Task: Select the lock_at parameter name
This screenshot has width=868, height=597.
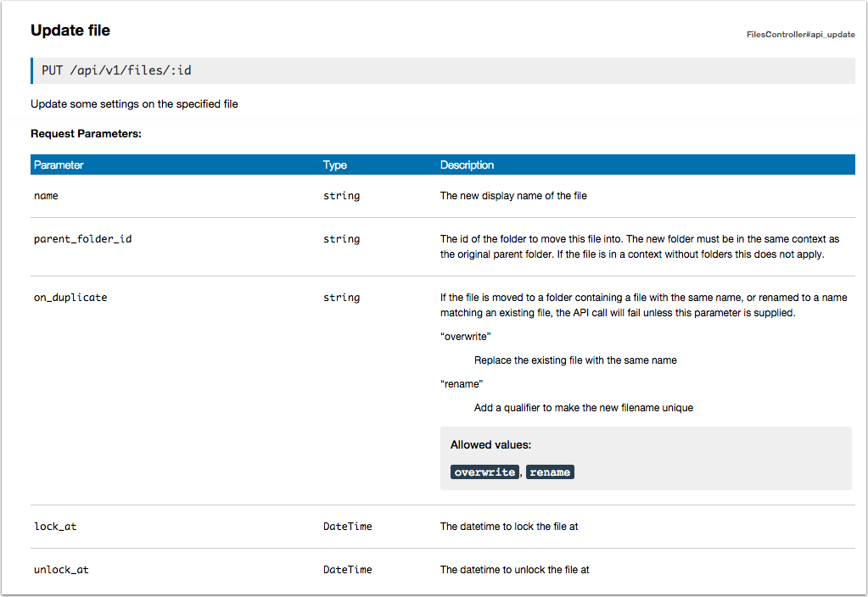Action: pos(55,527)
